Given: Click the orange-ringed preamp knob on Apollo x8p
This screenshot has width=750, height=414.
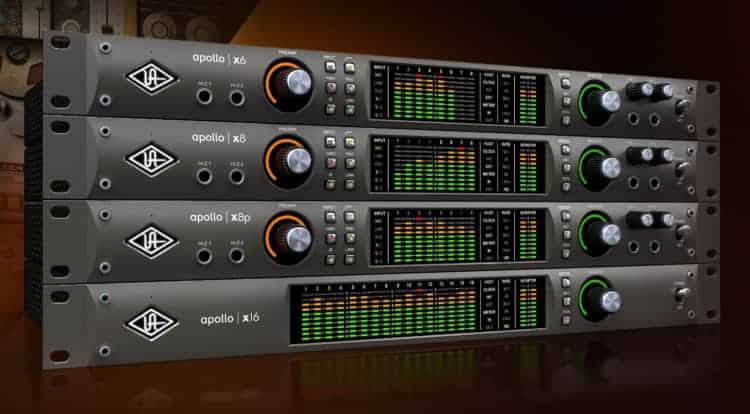Looking at the screenshot, I should 290,238.
